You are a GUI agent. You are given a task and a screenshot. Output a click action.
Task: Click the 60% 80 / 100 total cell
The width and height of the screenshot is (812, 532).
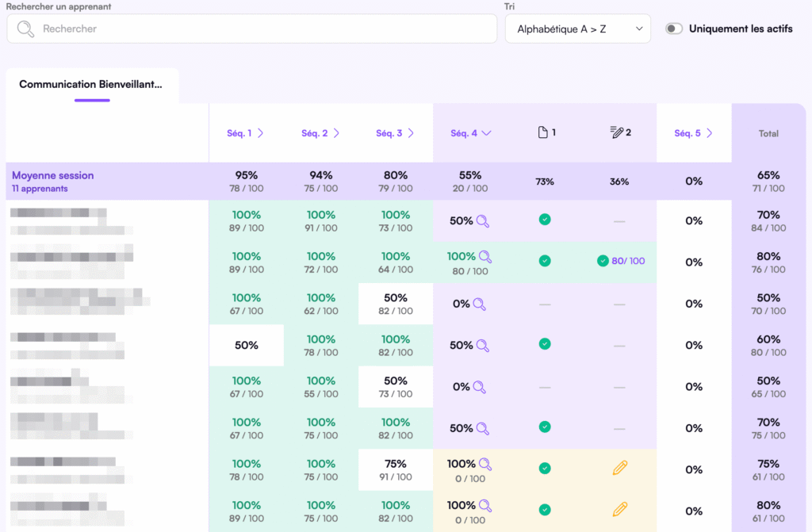[768, 346]
